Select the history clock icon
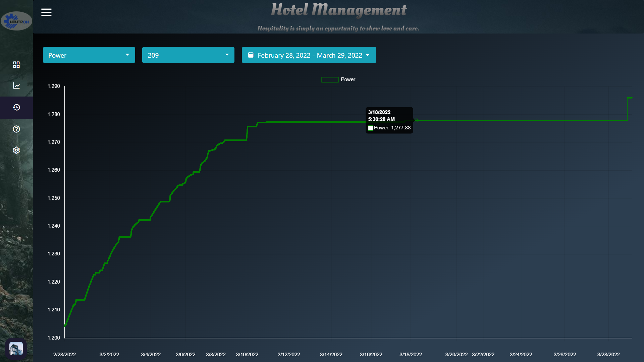Screen dimensions: 644x362 (x=16, y=108)
